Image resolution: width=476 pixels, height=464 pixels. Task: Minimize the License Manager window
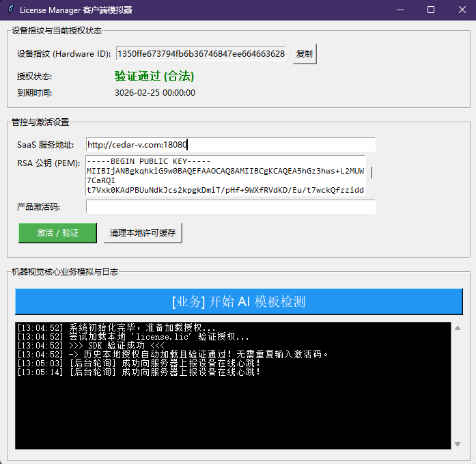click(x=400, y=10)
